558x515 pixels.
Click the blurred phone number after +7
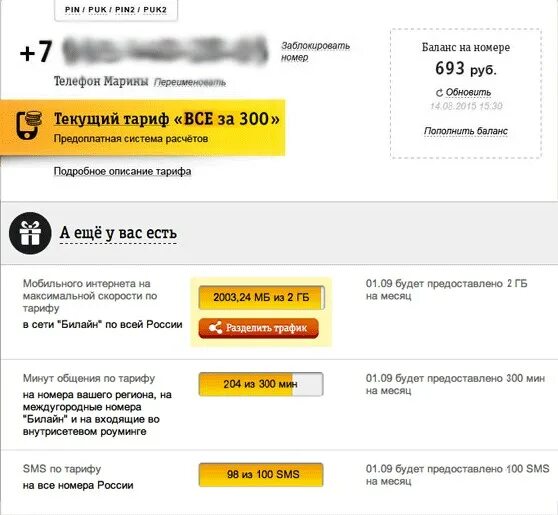tap(165, 50)
